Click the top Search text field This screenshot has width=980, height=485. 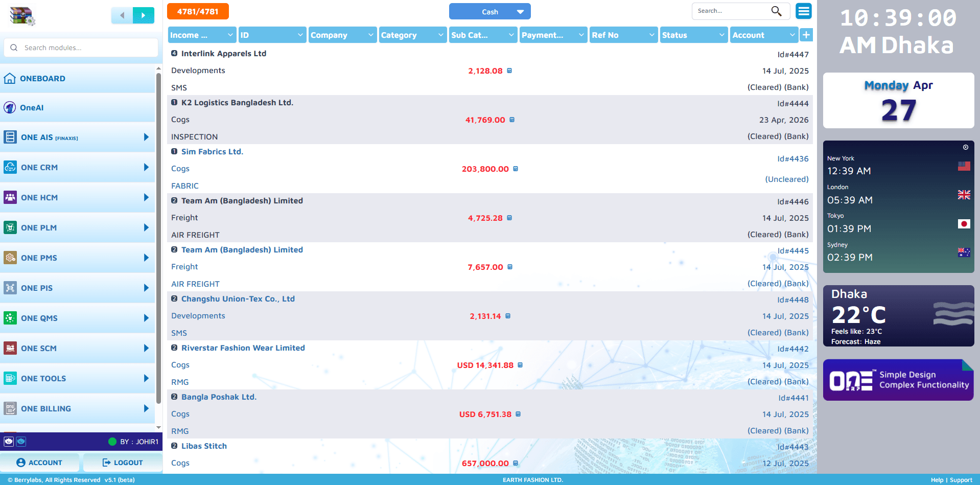point(732,11)
